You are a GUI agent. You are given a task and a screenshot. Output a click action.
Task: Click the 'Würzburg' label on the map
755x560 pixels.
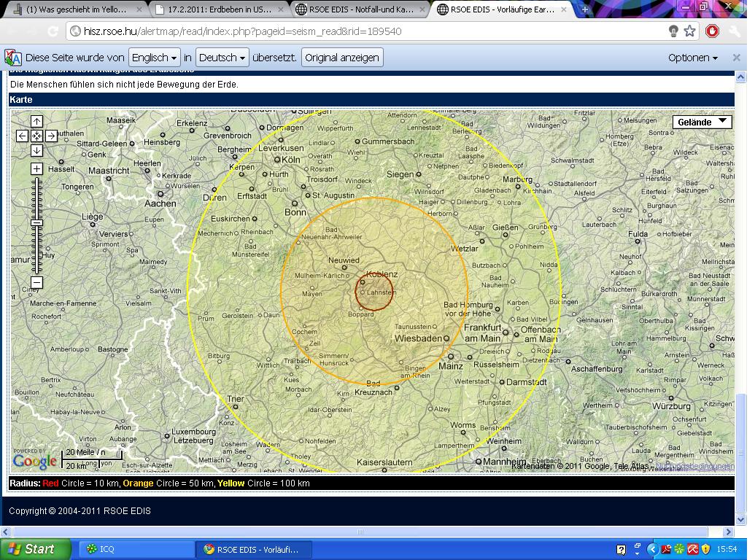coord(671,406)
